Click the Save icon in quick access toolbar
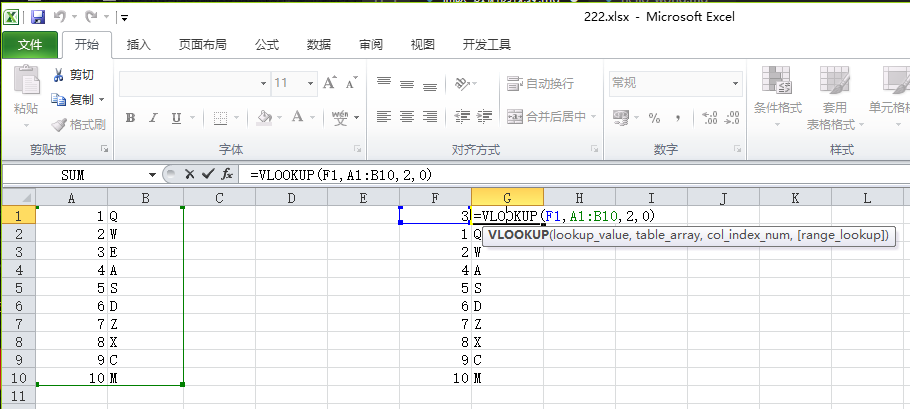 [38, 17]
